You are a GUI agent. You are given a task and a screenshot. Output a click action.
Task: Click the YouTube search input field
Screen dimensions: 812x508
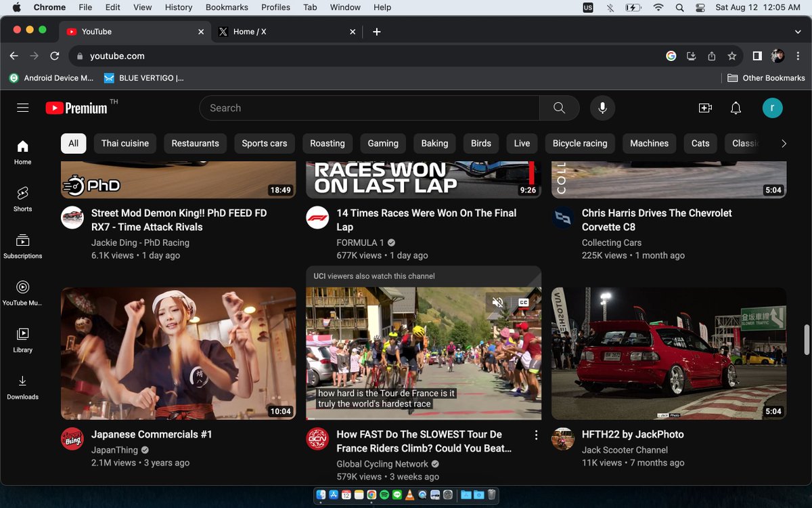[x=369, y=108]
